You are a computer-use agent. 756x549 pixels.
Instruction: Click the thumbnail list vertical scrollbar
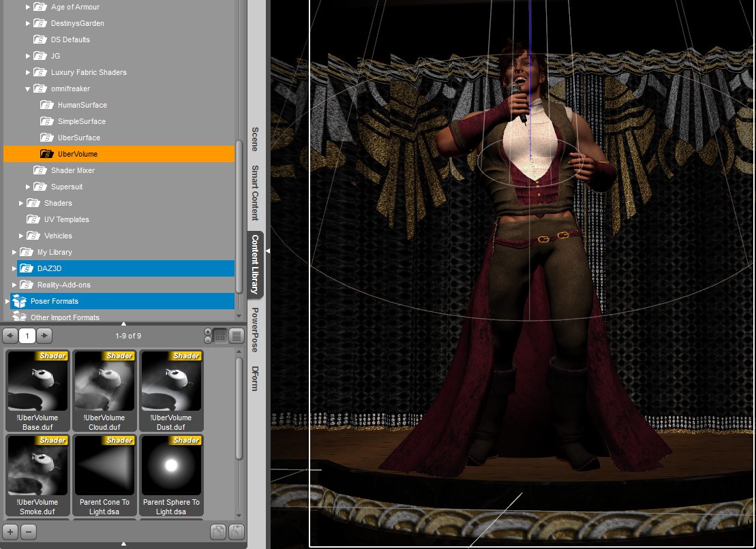(x=239, y=407)
